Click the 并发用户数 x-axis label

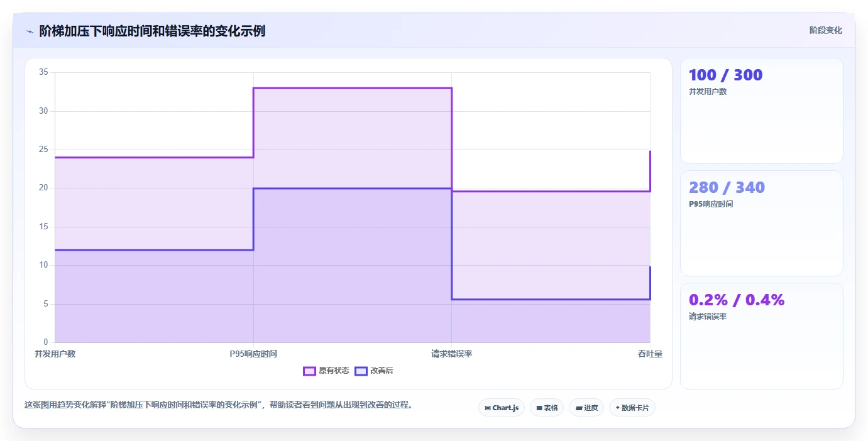(55, 354)
